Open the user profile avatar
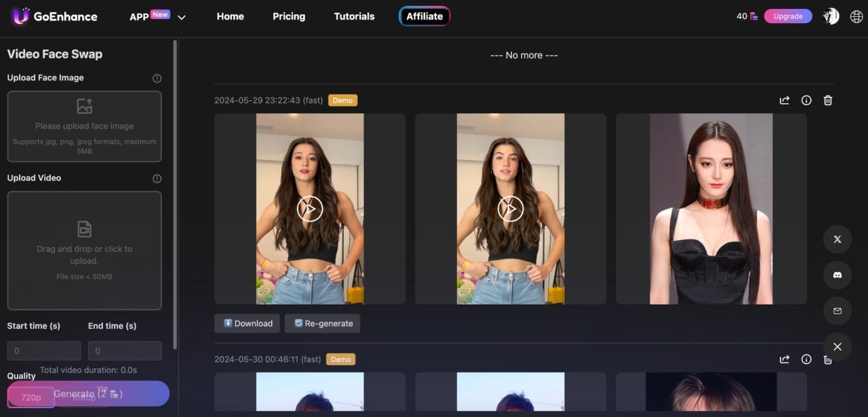 click(x=831, y=16)
